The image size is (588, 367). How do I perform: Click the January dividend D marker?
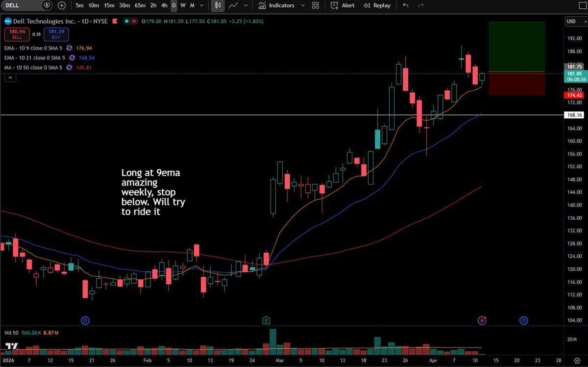coord(85,320)
